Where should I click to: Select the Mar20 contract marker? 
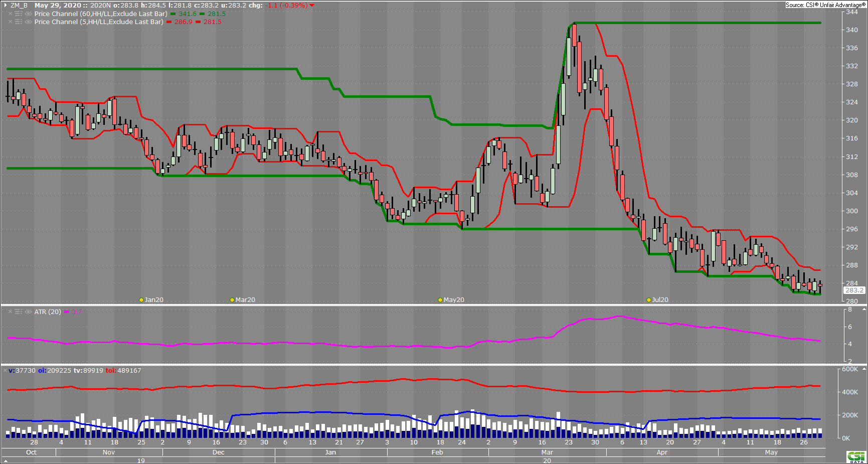click(x=232, y=300)
